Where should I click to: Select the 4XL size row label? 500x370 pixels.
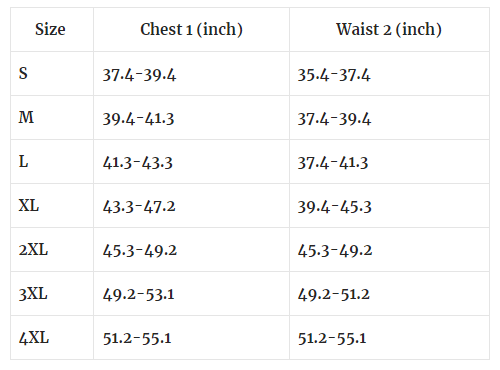[34, 338]
